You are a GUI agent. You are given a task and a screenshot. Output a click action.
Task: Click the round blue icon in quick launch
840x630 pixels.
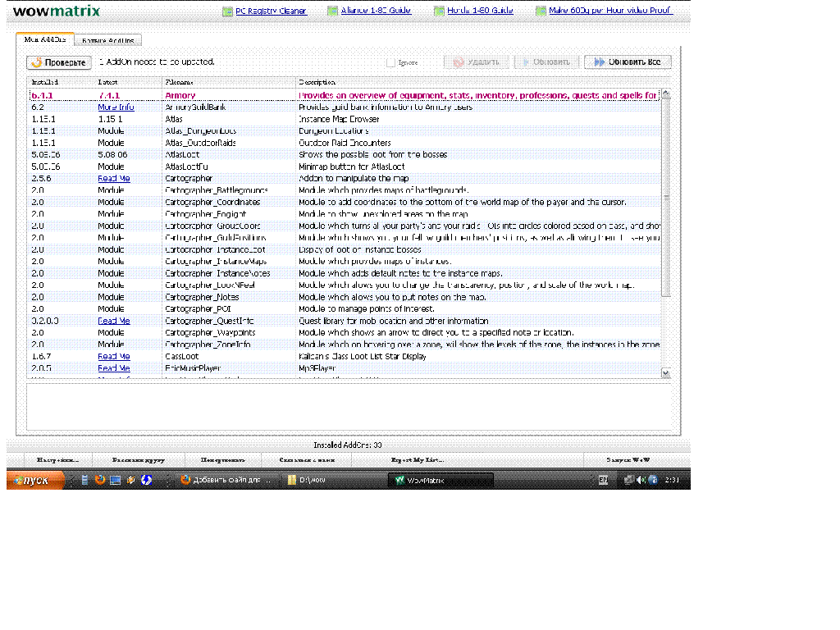tap(146, 480)
